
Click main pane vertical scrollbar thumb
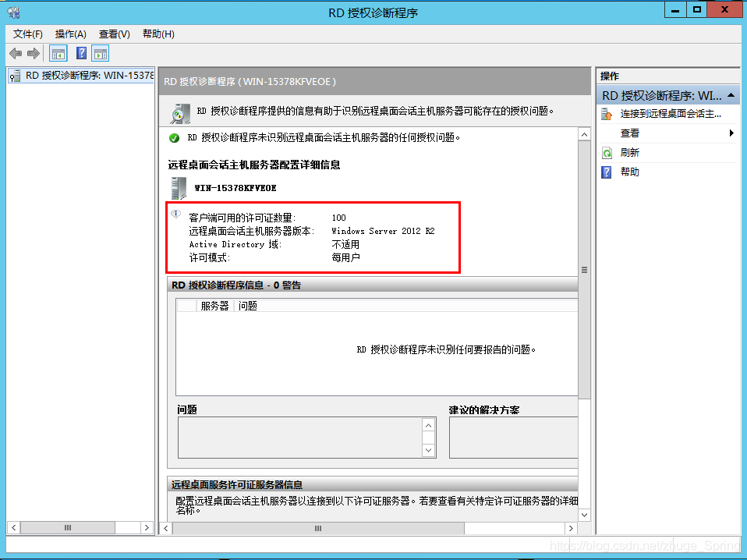(584, 270)
